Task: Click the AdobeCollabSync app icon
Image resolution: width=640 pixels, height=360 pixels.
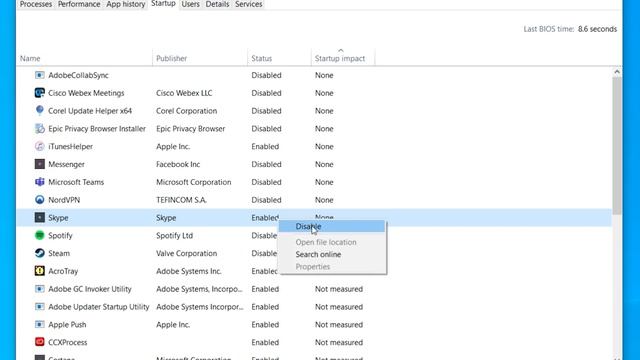Action: coord(40,75)
